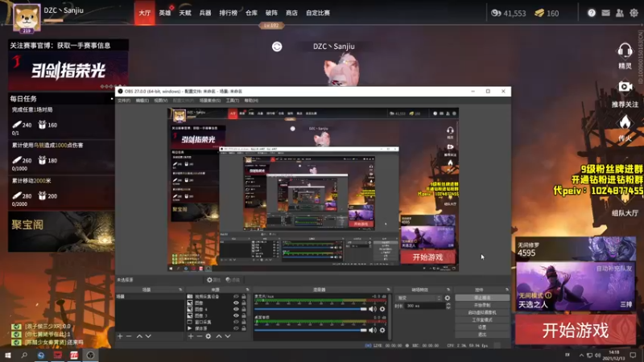The image size is (644, 362).
Task: Click 启动虚拟摄像机 button in OBS
Action: pos(482,312)
